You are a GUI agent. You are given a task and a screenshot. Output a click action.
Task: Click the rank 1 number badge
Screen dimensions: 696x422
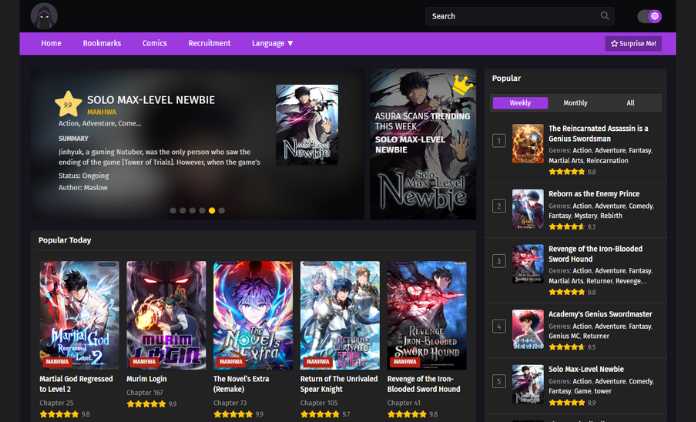[498, 141]
